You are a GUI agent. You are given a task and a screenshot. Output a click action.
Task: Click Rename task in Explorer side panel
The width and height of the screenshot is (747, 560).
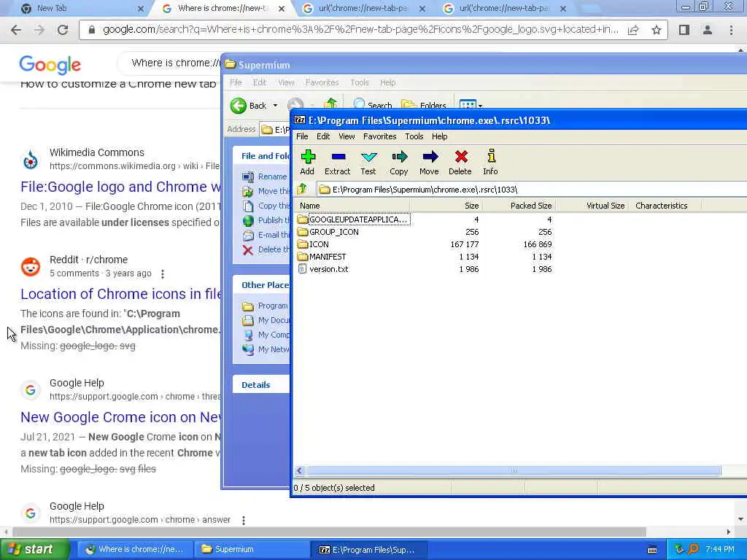click(x=265, y=176)
